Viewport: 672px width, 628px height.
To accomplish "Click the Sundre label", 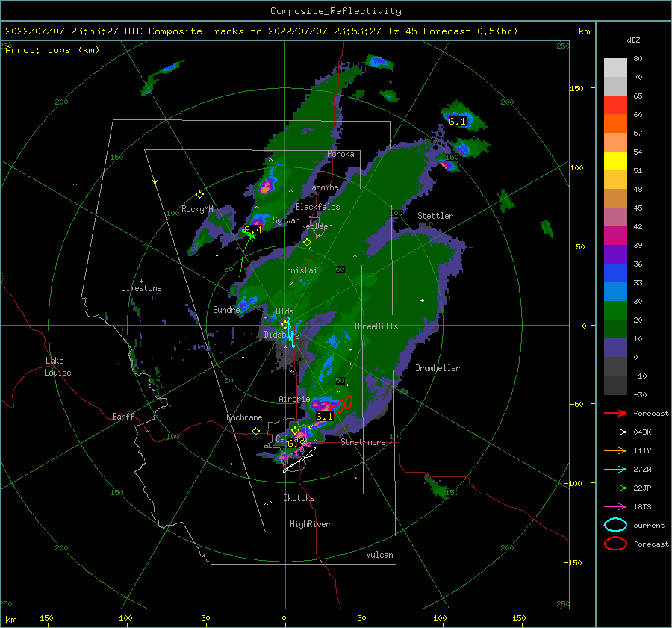I will [x=226, y=309].
